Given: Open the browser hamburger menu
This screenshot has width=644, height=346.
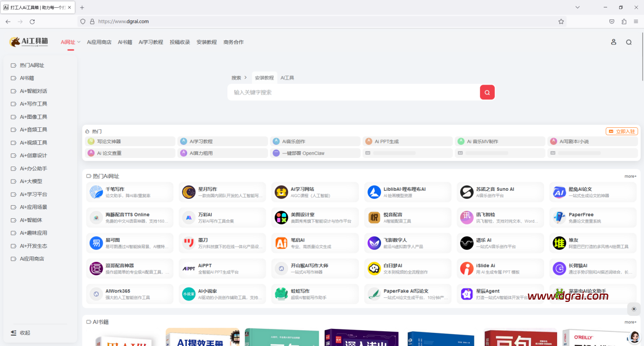Looking at the screenshot, I should coord(636,21).
